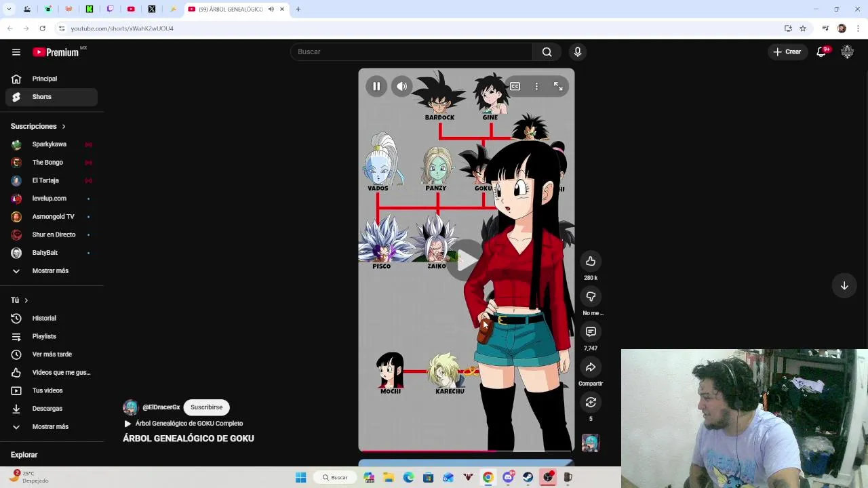Install app icon in address bar
This screenshot has width=868, height=488.
click(x=788, y=28)
